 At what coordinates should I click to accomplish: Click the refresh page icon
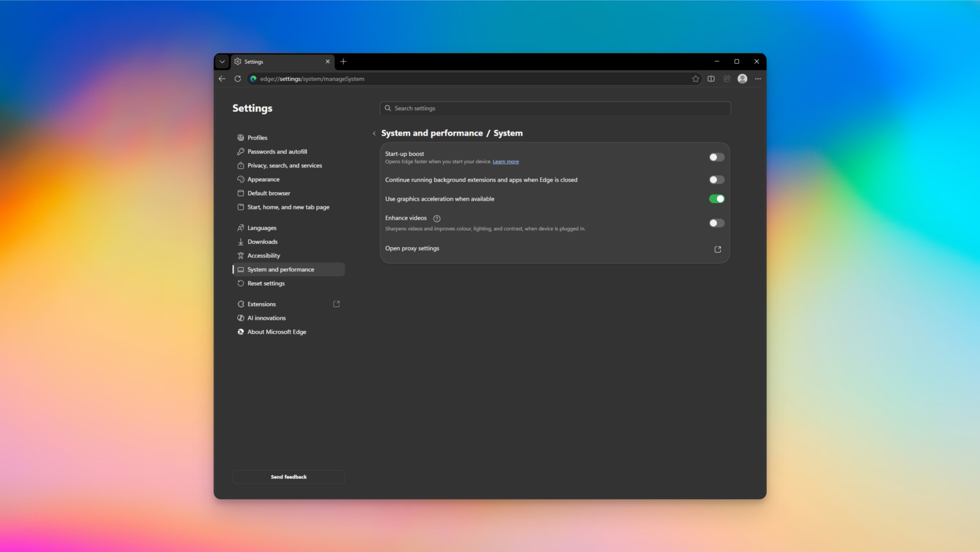pos(238,79)
